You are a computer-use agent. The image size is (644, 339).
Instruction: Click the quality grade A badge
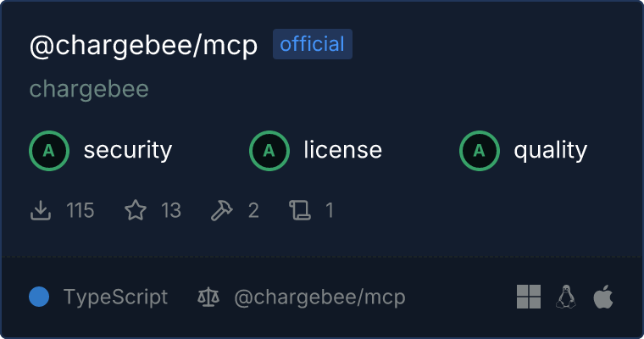tap(480, 151)
